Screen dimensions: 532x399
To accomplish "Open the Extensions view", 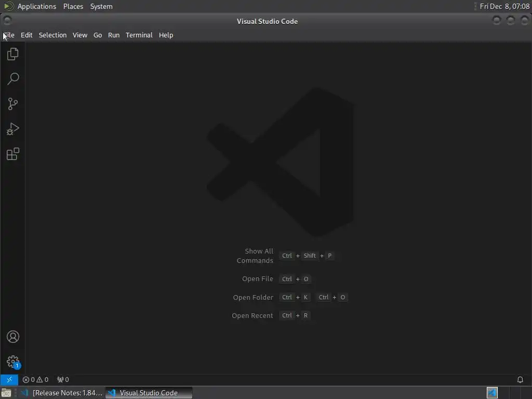I will click(x=13, y=154).
